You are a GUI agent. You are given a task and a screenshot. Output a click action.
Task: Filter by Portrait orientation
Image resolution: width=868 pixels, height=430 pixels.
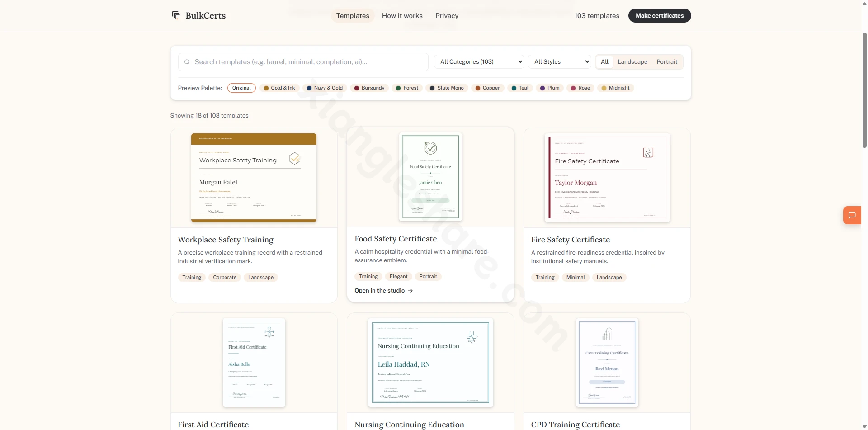coord(667,62)
